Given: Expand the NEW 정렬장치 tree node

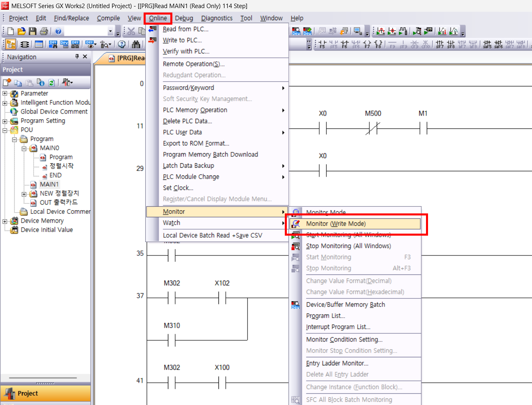Looking at the screenshot, I should [x=24, y=194].
